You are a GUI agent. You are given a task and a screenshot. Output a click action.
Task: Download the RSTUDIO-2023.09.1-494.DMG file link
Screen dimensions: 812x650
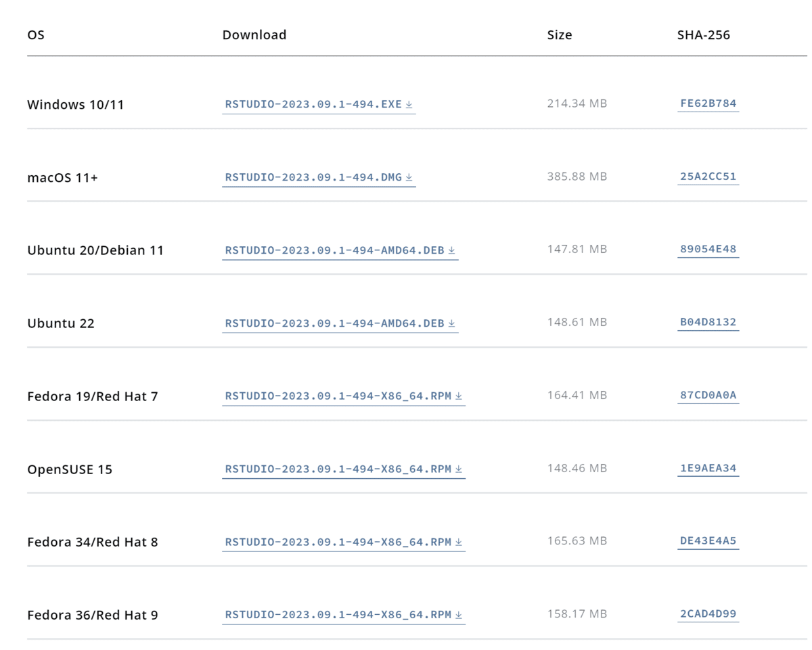[313, 178]
